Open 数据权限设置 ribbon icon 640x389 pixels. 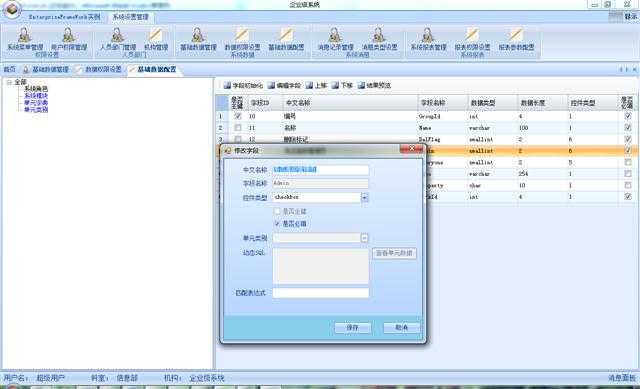[x=242, y=39]
